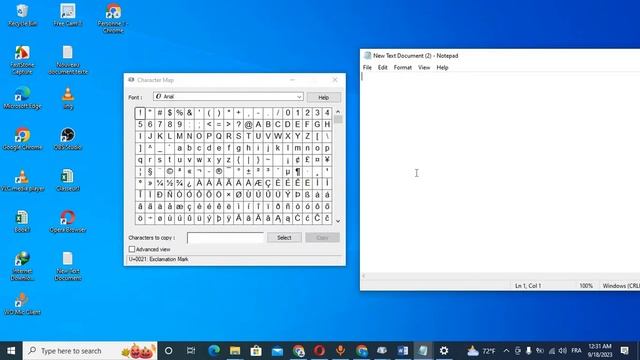Open Notepad Help menu
This screenshot has width=640, height=360.
[442, 67]
